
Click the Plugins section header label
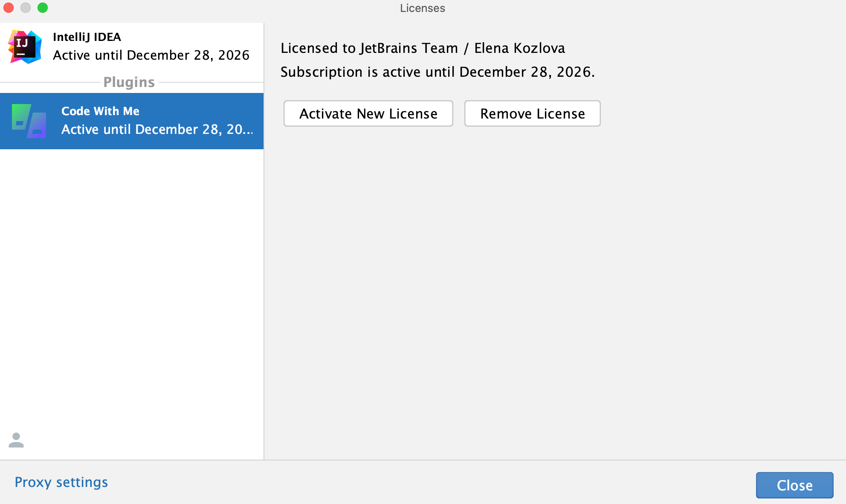click(129, 82)
